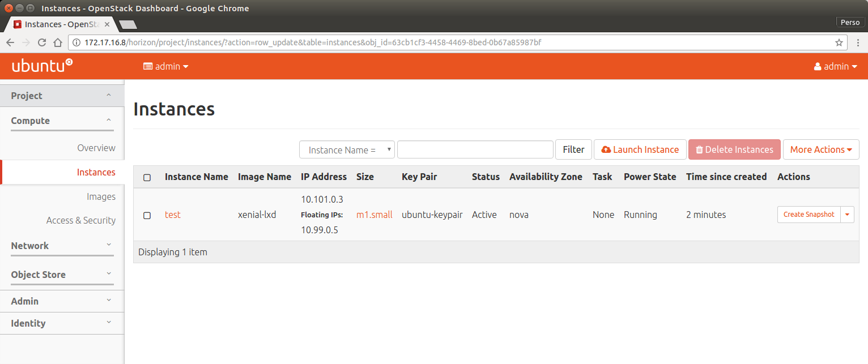Switch to the Images page in the sidebar
The width and height of the screenshot is (868, 364).
(x=101, y=196)
